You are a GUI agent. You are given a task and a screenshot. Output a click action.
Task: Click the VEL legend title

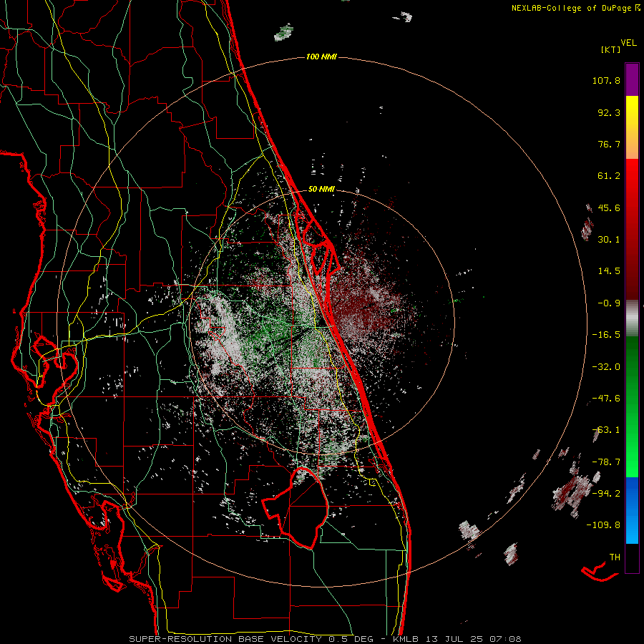click(x=628, y=43)
